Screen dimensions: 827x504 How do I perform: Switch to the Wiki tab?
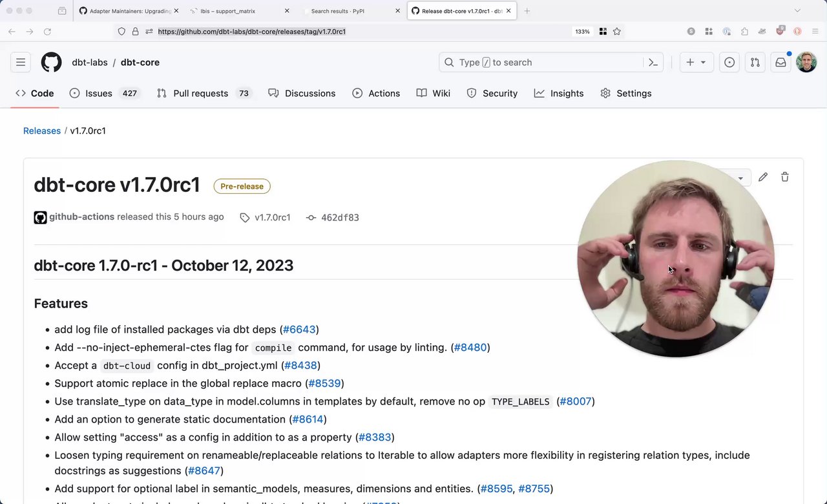[434, 93]
